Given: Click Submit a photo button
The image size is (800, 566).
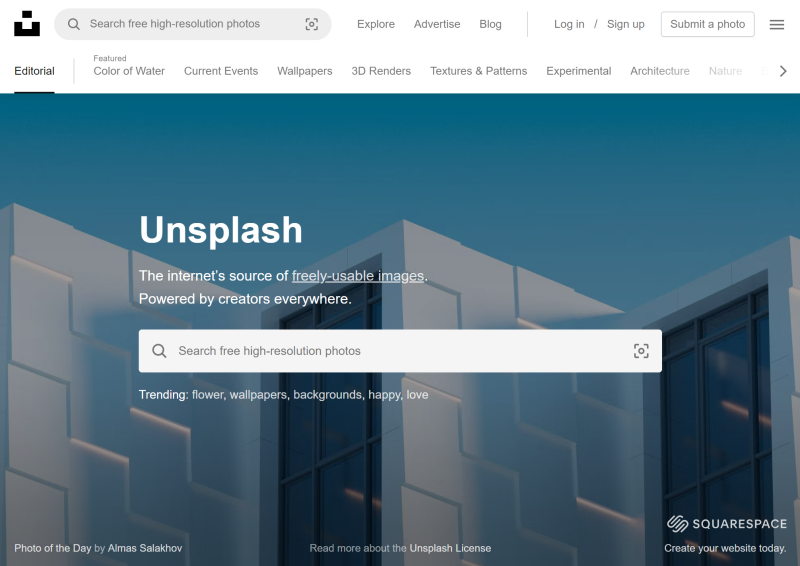Looking at the screenshot, I should (707, 24).
